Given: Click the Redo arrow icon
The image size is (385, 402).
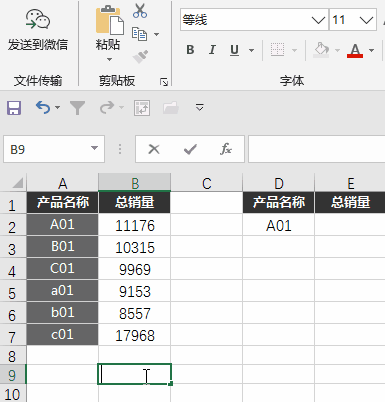Looking at the screenshot, I should click(x=107, y=108).
